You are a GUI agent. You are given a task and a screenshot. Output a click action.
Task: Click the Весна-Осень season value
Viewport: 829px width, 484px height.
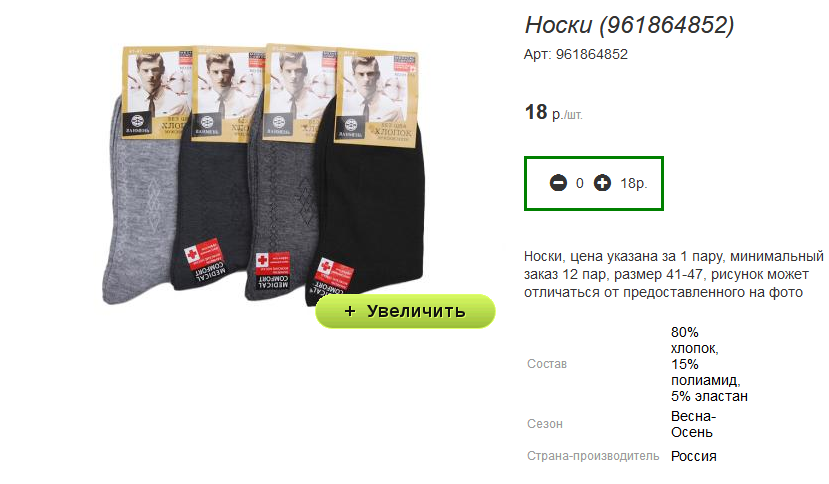point(693,424)
